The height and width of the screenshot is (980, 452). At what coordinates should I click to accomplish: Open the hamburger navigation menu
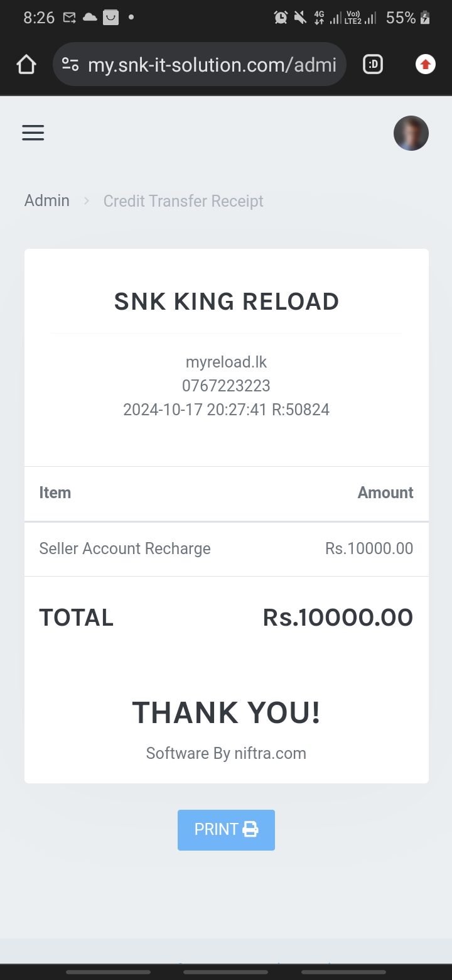click(x=33, y=133)
